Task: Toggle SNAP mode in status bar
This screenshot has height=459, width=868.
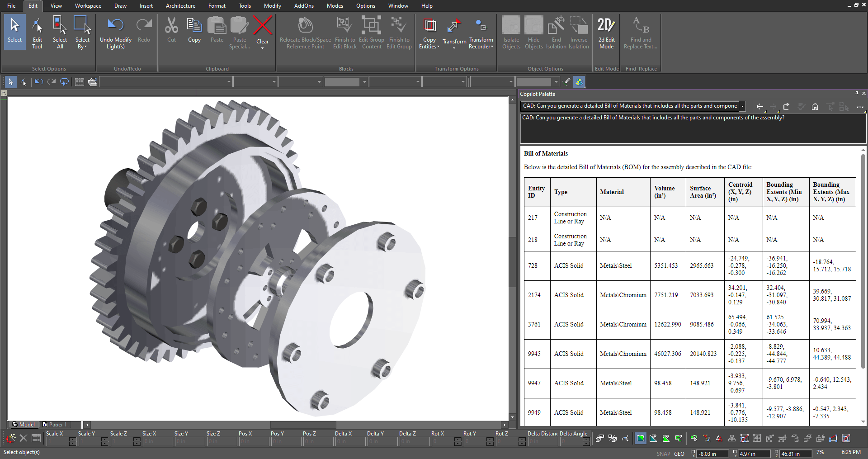Action: [663, 454]
